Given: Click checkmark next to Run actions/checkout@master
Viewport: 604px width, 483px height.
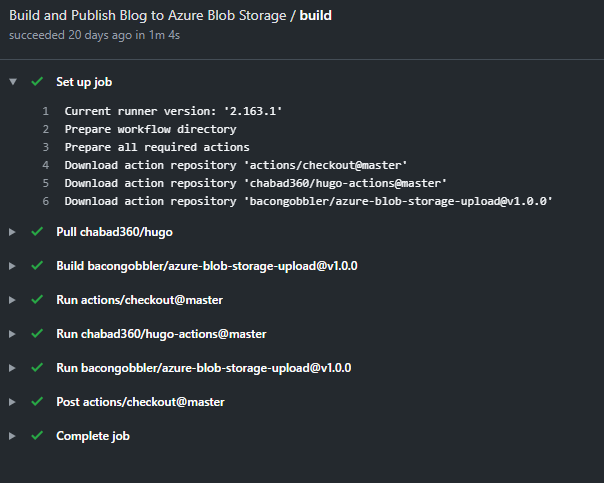Looking at the screenshot, I should tap(37, 299).
